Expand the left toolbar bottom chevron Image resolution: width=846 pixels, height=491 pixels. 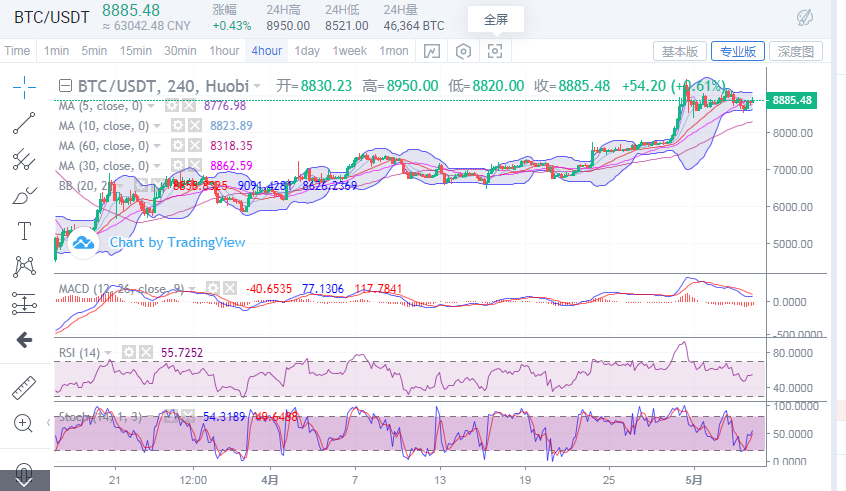24,481
